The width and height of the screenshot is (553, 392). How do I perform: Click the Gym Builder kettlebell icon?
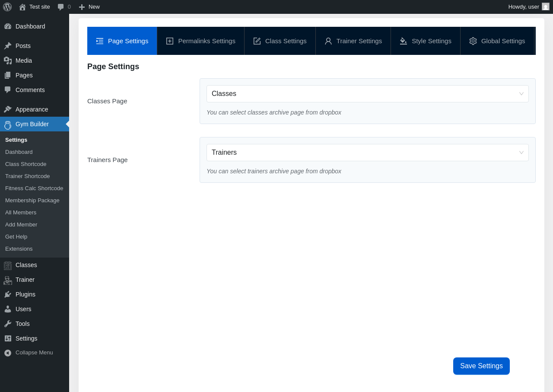[x=8, y=124]
